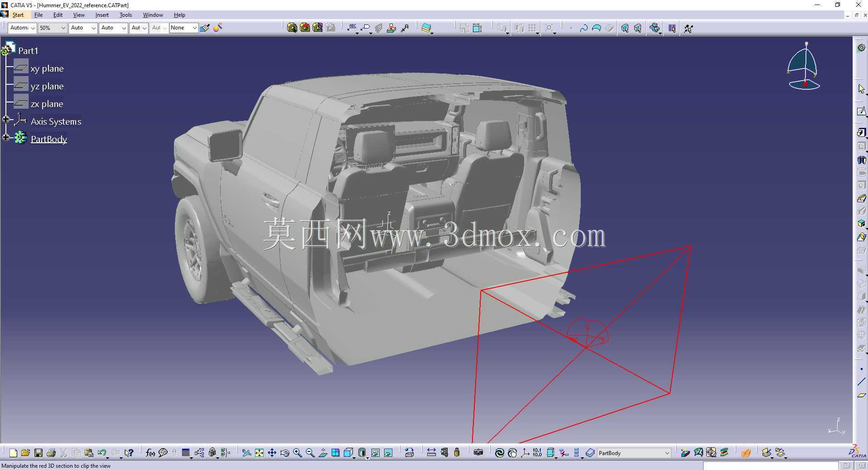Select the yz plane in tree

pyautogui.click(x=47, y=87)
